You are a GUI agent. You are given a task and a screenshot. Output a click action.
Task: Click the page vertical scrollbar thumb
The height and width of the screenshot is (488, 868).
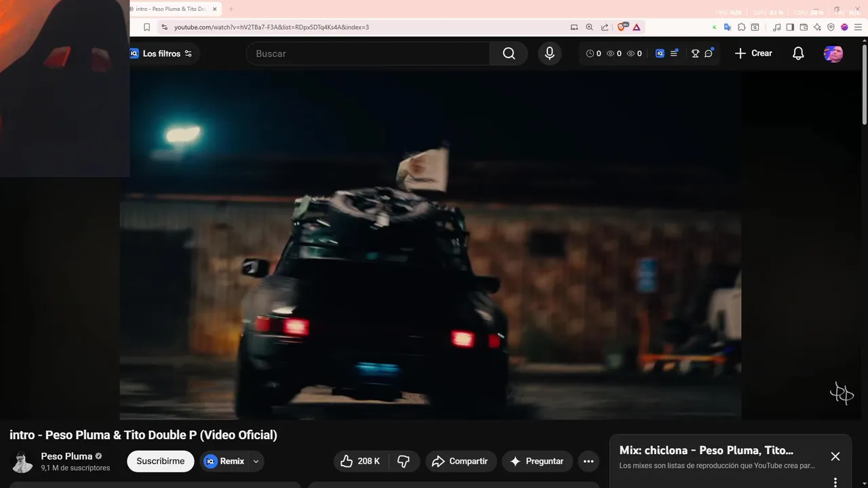864,85
